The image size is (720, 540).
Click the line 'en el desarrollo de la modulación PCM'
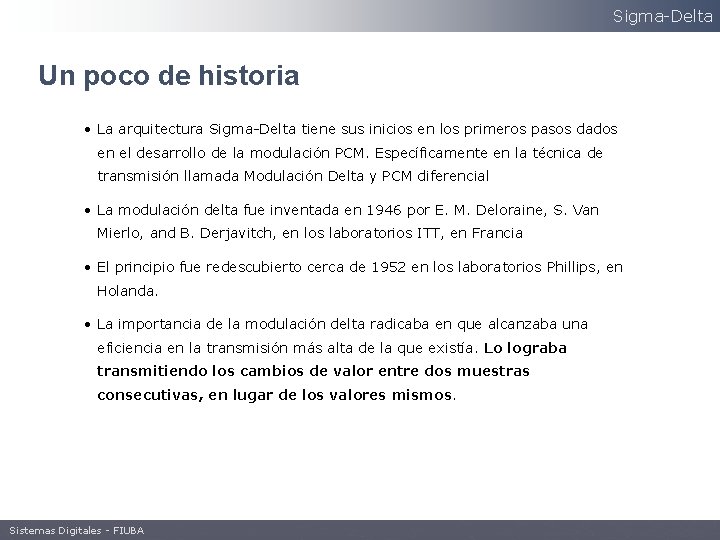pyautogui.click(x=350, y=153)
